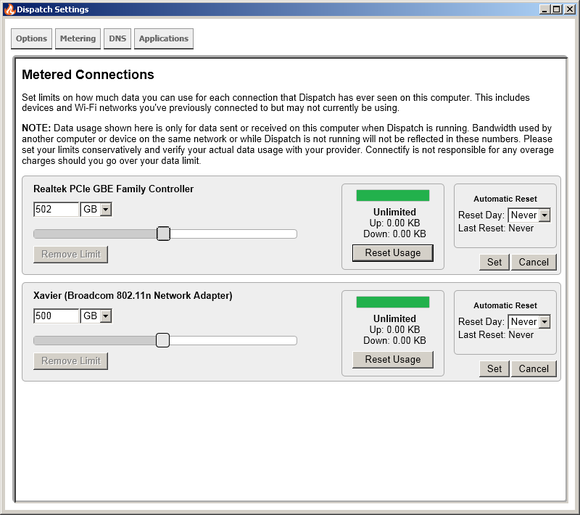Click Set button for Xavier adapter

click(494, 369)
